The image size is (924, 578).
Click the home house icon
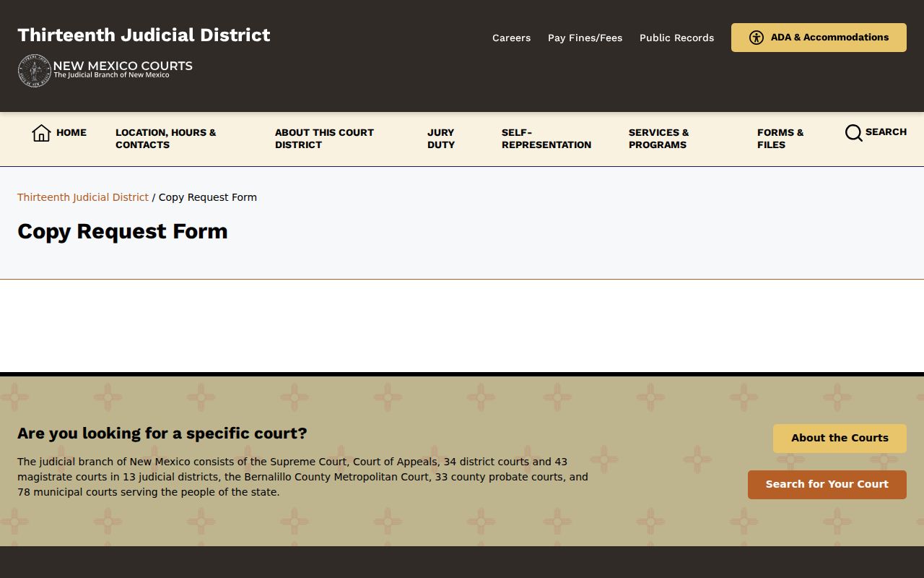point(41,133)
